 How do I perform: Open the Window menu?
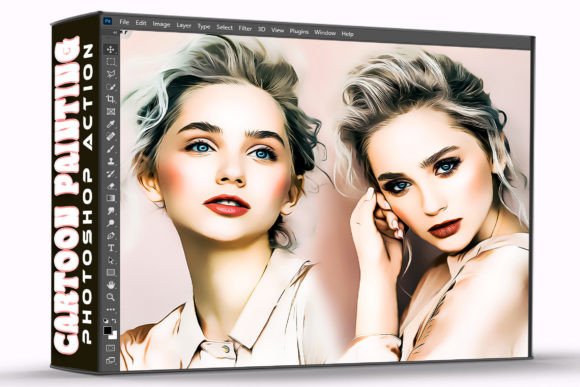tap(325, 33)
